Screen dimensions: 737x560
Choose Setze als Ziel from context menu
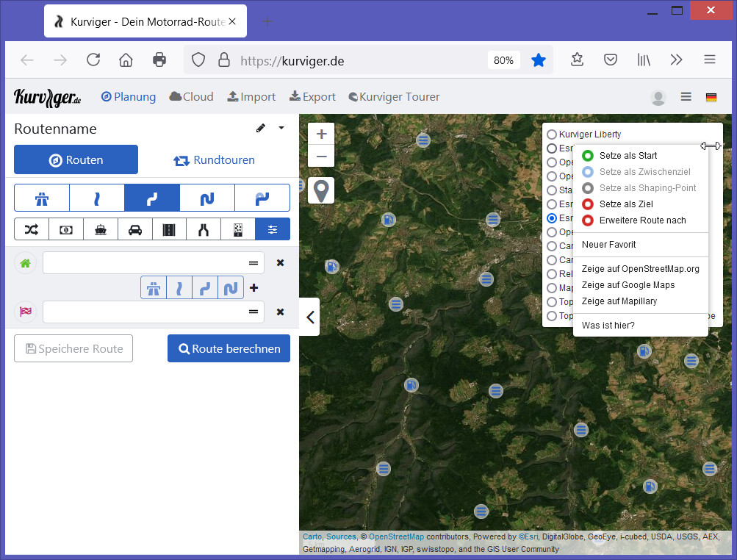click(x=641, y=204)
